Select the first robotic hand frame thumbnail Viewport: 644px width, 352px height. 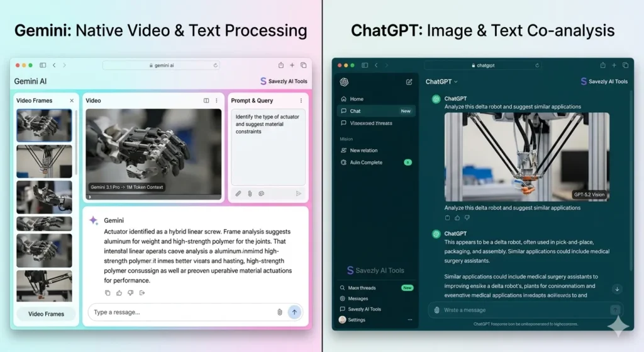[44, 125]
